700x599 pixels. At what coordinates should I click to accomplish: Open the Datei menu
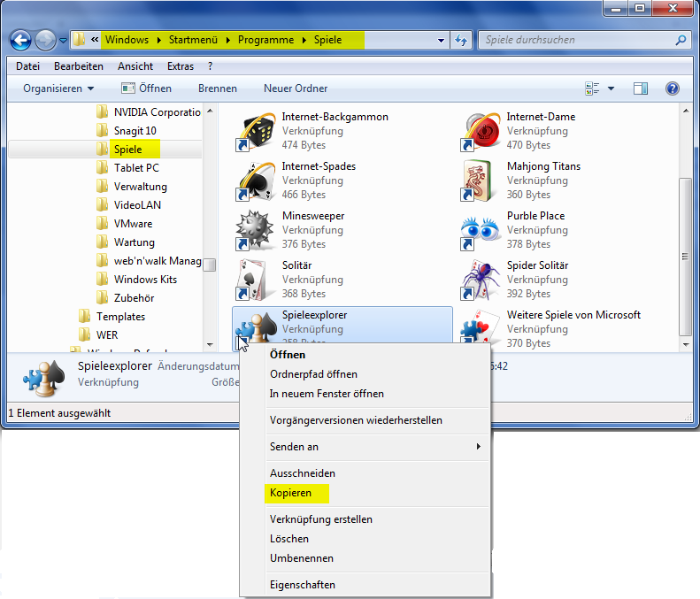(27, 66)
